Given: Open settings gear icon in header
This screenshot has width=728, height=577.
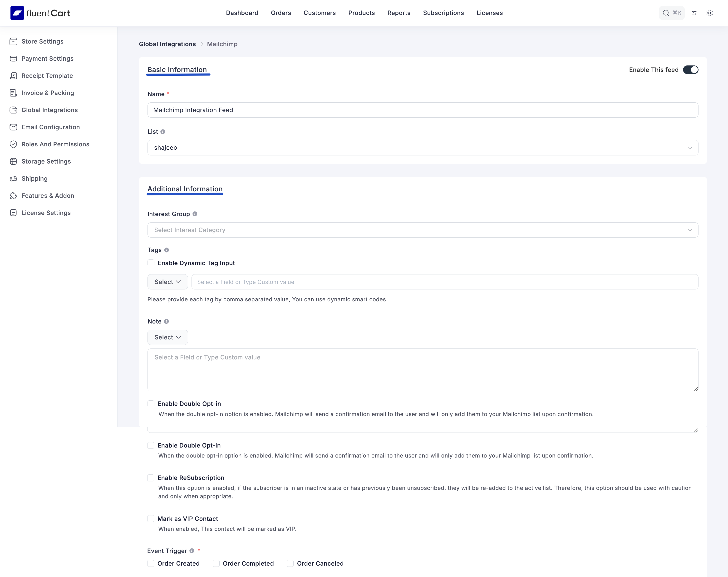Looking at the screenshot, I should [x=709, y=13].
